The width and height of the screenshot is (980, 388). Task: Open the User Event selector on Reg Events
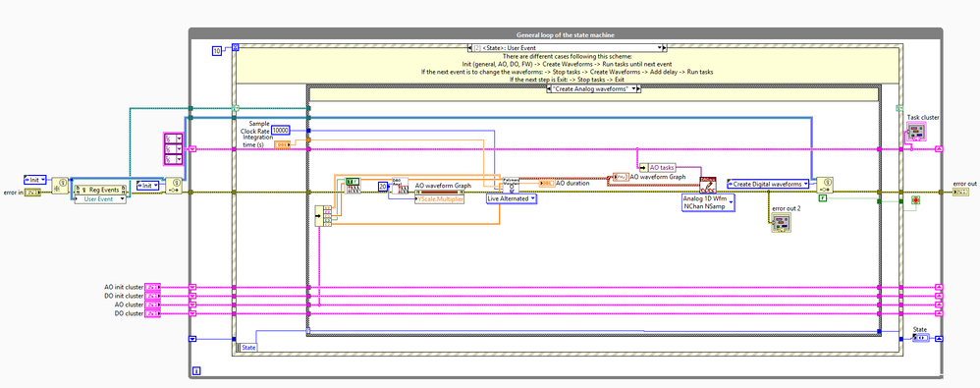[99, 199]
